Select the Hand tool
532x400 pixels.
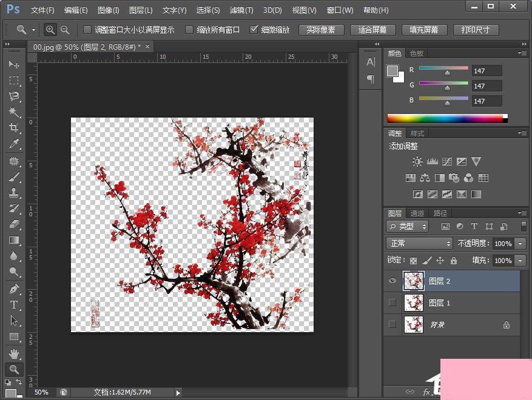tap(13, 354)
